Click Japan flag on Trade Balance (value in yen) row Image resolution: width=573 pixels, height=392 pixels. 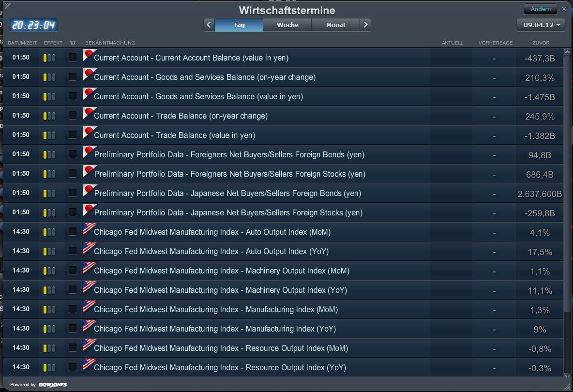tap(90, 133)
